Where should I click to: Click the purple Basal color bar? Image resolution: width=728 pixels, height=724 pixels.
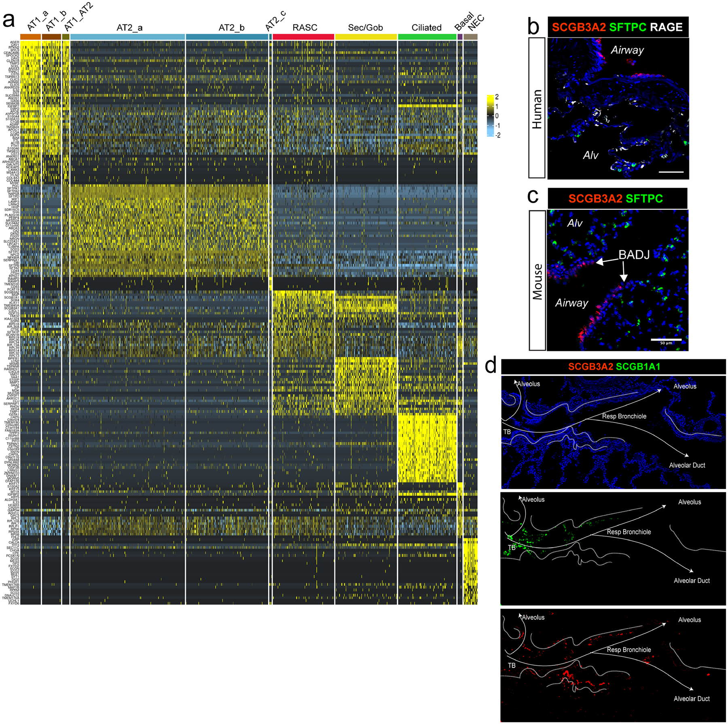point(460,37)
